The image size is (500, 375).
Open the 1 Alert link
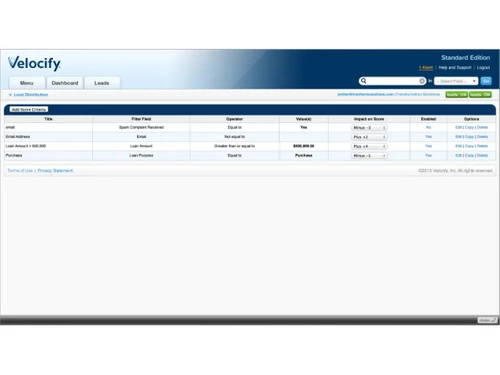[x=426, y=68]
